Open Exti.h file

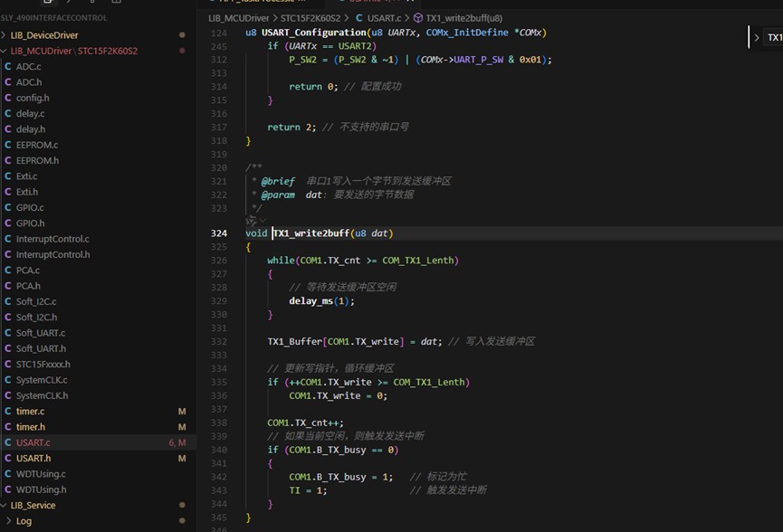click(27, 192)
